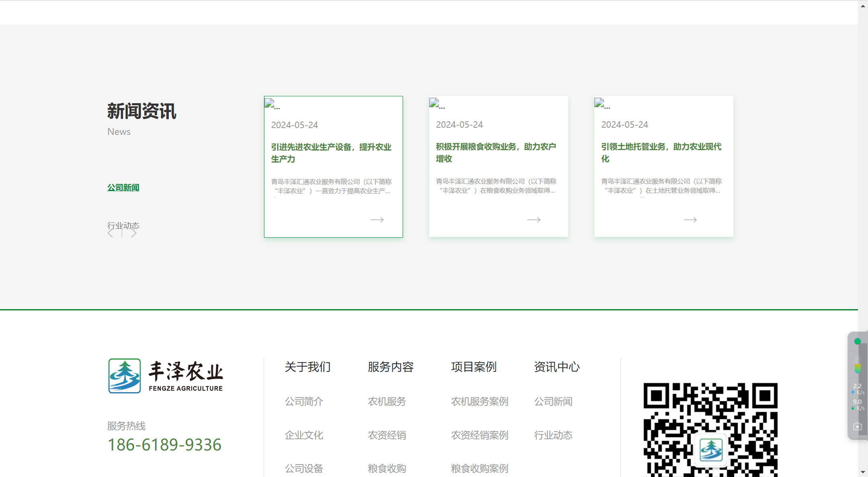Open footer link 农机服务案例
Screen dimensions: 868x477
[479, 401]
